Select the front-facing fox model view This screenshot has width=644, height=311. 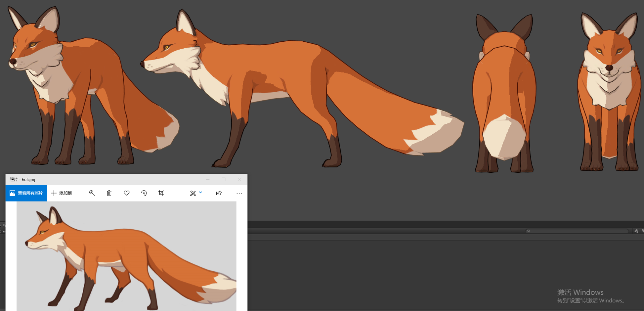tap(609, 92)
